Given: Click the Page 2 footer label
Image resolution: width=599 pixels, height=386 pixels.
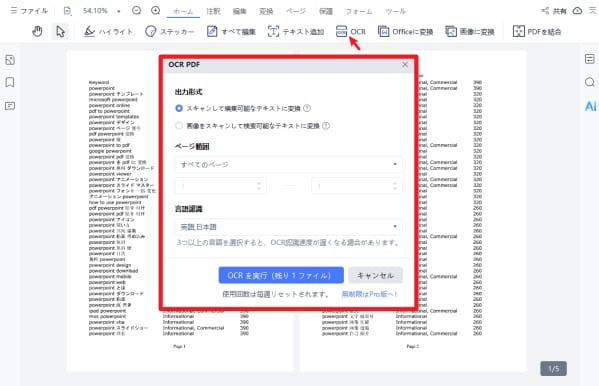Looking at the screenshot, I should [413, 346].
